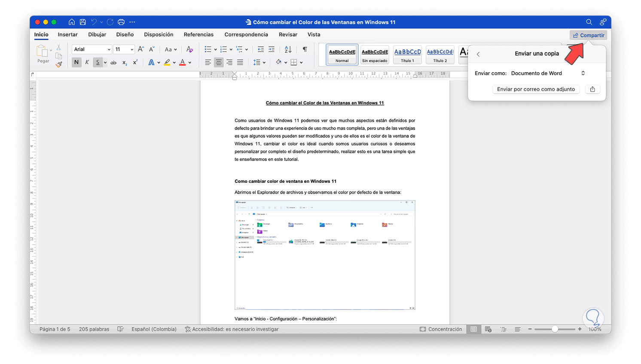This screenshot has height=364, width=641.
Task: Expand the numbered list options arrow
Action: tap(231, 50)
